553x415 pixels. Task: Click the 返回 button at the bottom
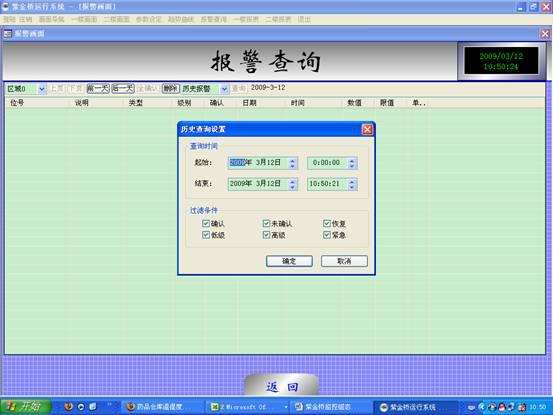point(282,386)
